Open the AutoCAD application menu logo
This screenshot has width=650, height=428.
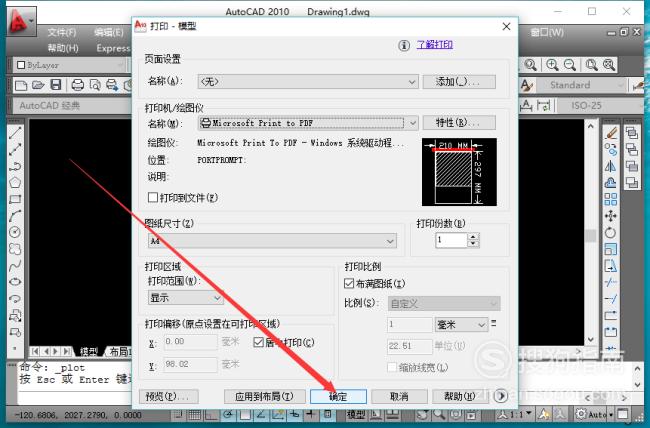(21, 21)
